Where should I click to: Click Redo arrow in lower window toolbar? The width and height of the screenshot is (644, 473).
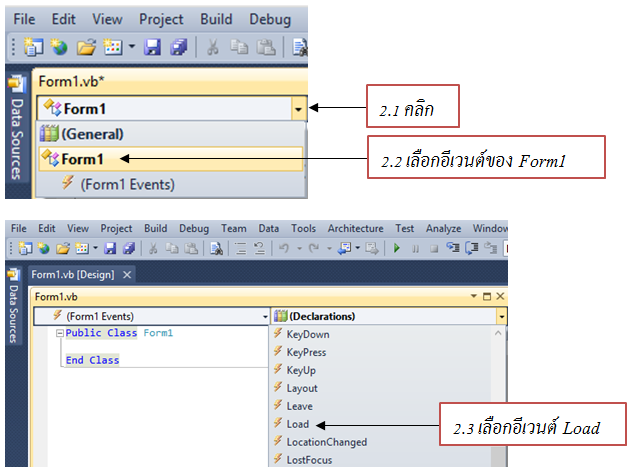(x=314, y=248)
